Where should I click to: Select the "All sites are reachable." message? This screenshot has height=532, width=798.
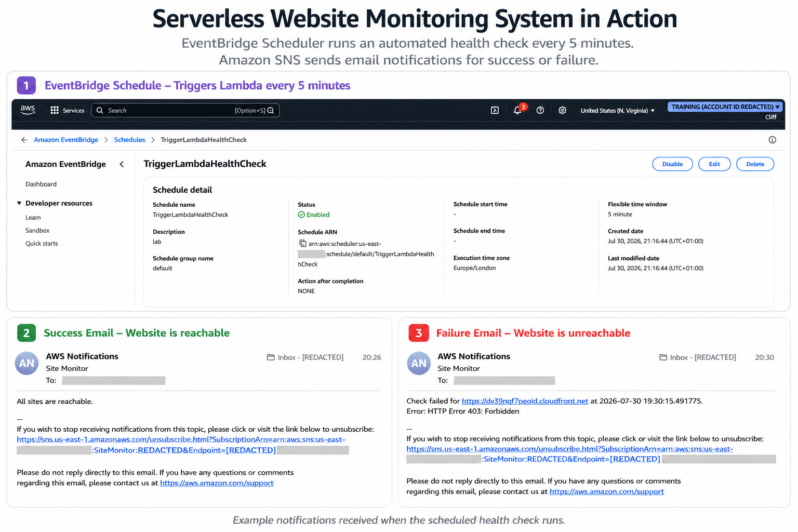click(55, 402)
